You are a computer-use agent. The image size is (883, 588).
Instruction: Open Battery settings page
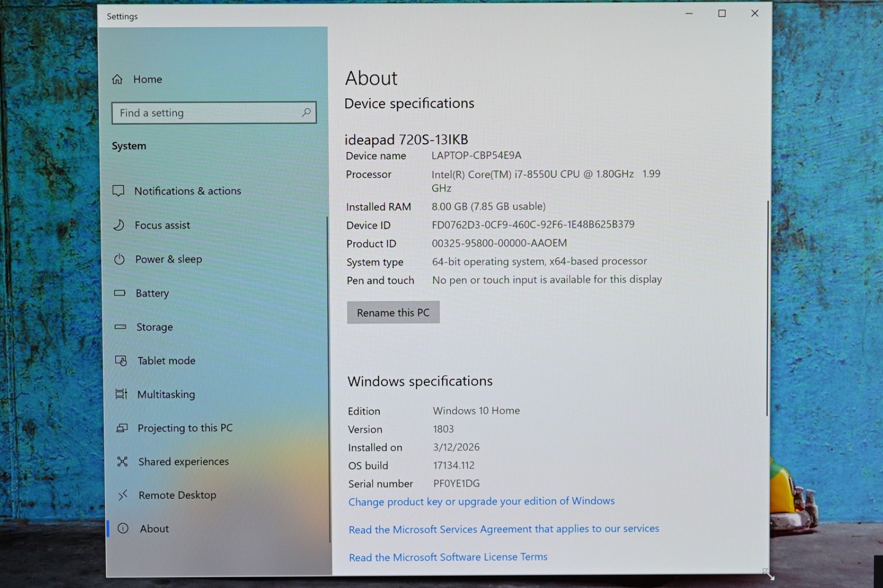pyautogui.click(x=152, y=293)
